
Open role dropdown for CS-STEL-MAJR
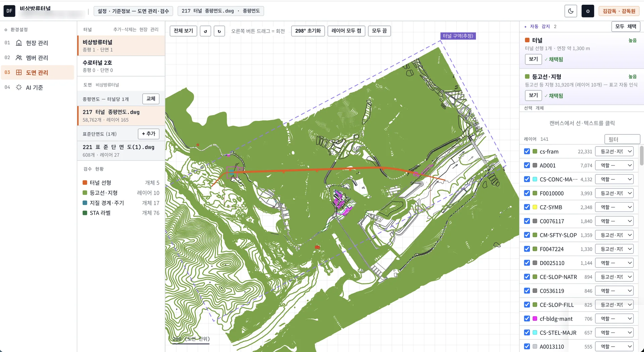coord(614,333)
